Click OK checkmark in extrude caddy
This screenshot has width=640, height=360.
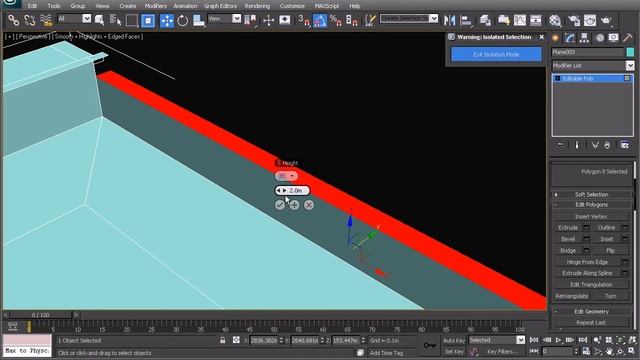(x=280, y=205)
